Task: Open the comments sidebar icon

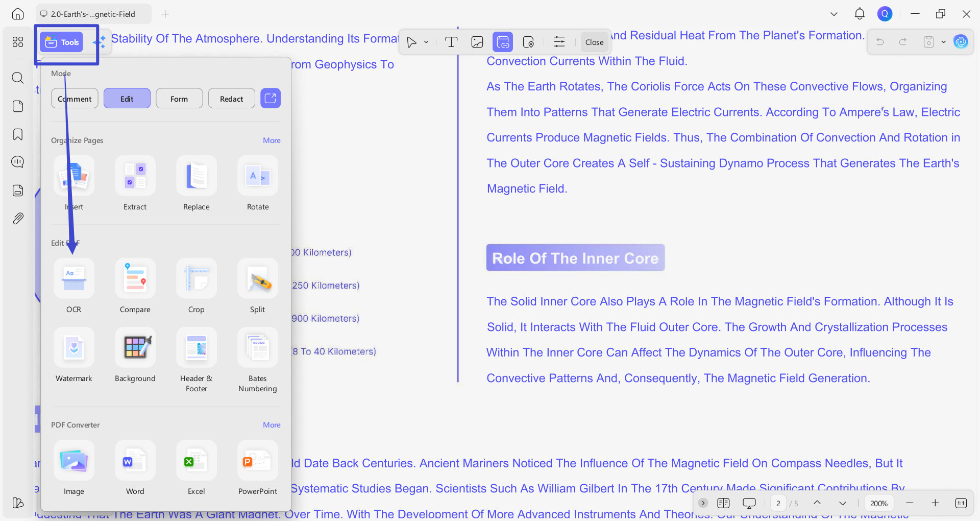Action: point(18,162)
